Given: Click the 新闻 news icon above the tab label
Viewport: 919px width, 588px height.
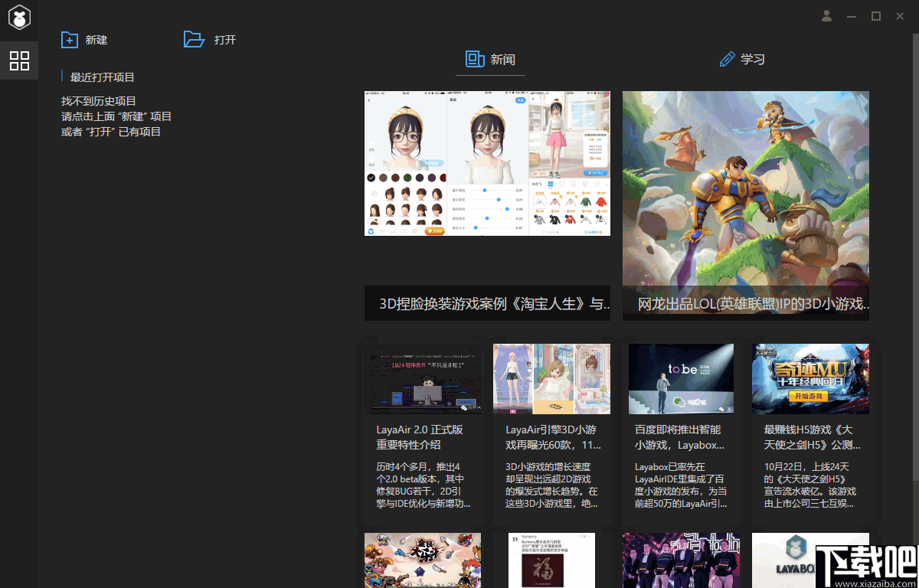Looking at the screenshot, I should [473, 59].
